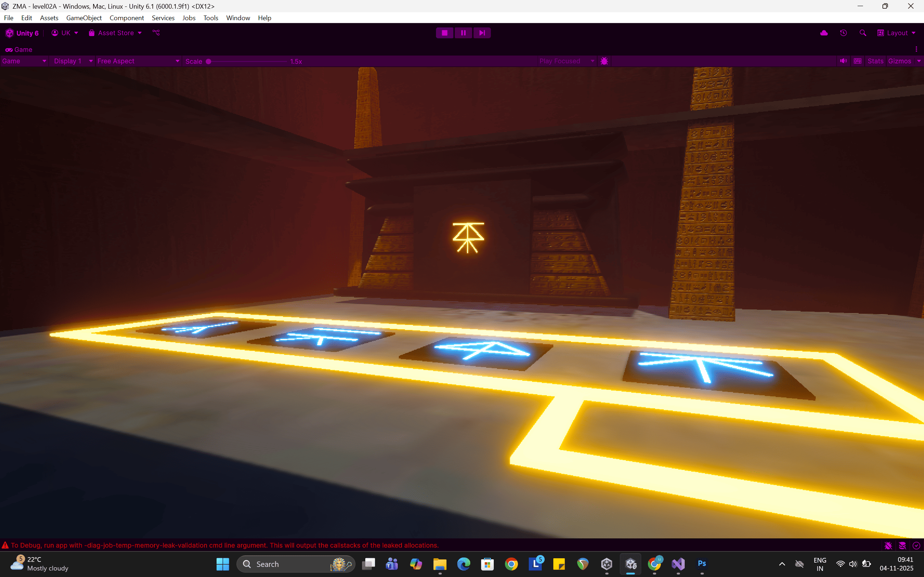924x577 pixels.
Task: Toggle the keyboard shortcuts icon
Action: (x=858, y=61)
